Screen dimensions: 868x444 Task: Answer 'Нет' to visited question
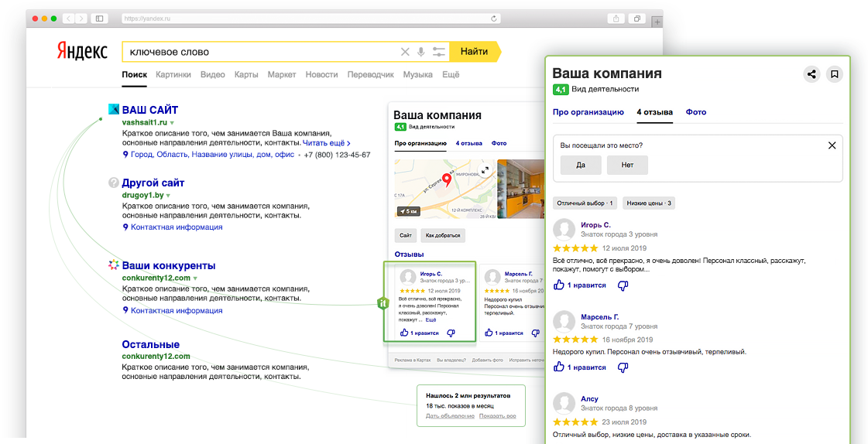(x=627, y=165)
